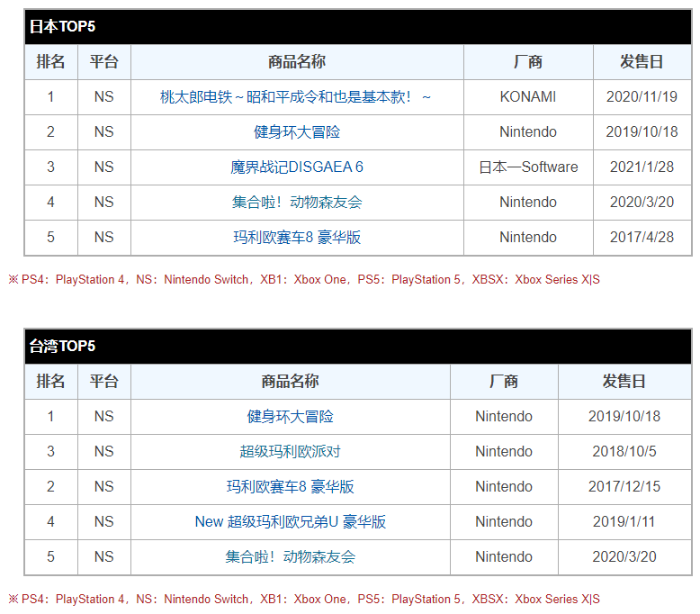The height and width of the screenshot is (614, 700).
Task: Click the platform legend note below 台湾TOP5
Action: pos(304,600)
